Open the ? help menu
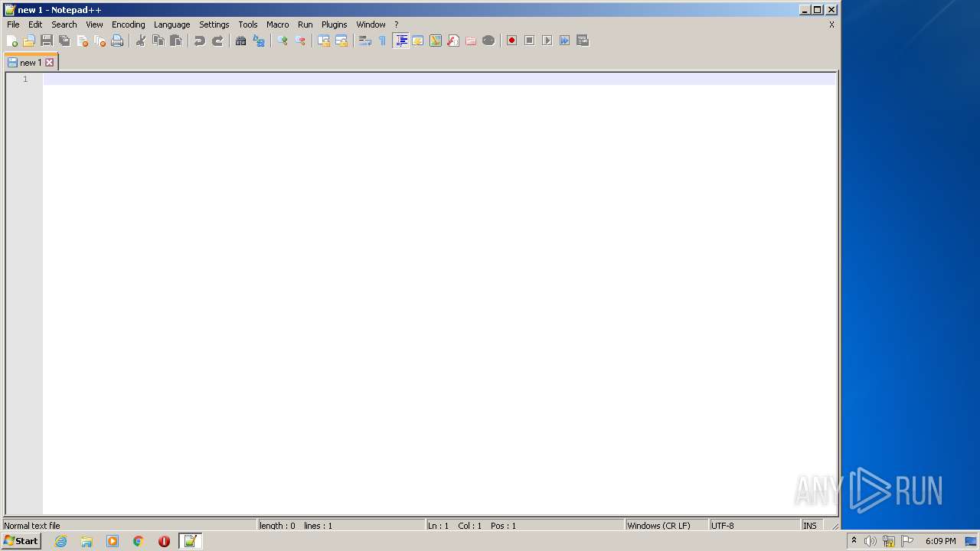 [397, 24]
